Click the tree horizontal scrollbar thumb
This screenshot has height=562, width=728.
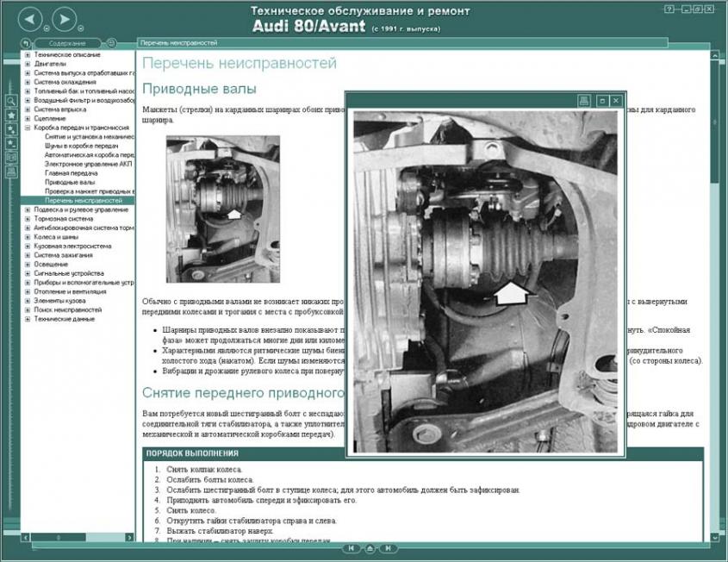[59, 537]
